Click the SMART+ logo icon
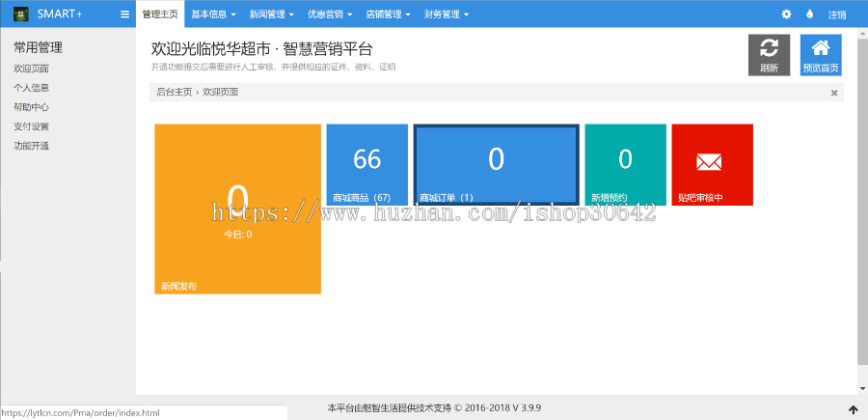The width and height of the screenshot is (868, 420). tap(21, 14)
